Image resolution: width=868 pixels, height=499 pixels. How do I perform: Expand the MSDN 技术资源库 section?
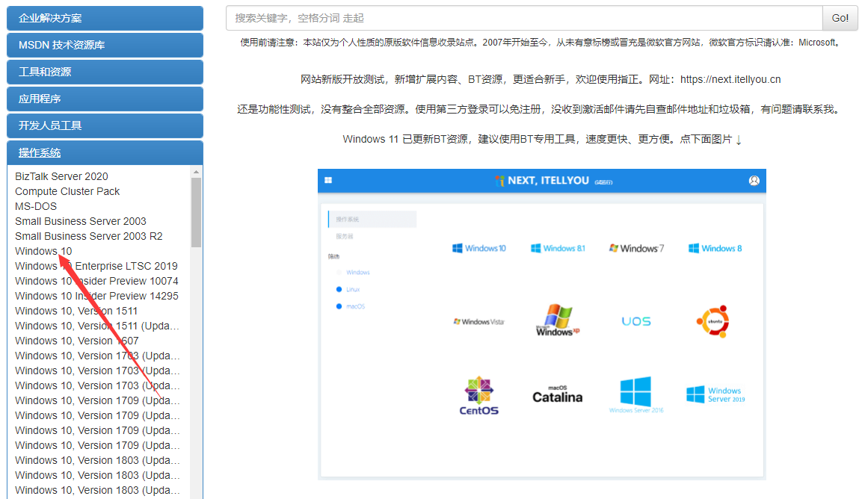click(x=105, y=45)
